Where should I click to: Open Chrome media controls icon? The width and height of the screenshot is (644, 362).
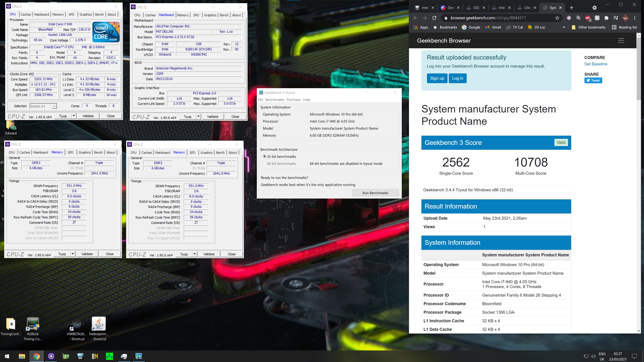pos(616,18)
